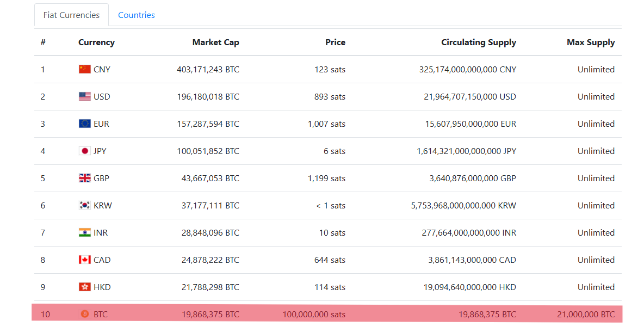644x326 pixels.
Task: Click the South Korea flag icon next to KRW
Action: [85, 205]
